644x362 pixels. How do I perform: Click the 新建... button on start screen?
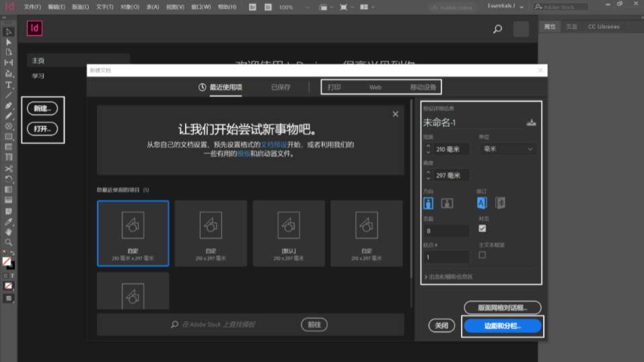click(42, 108)
